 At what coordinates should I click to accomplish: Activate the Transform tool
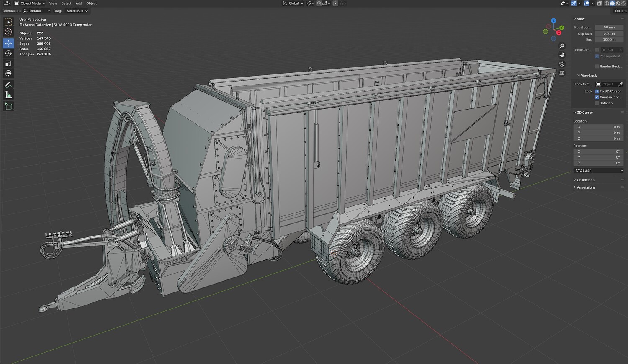tap(8, 73)
